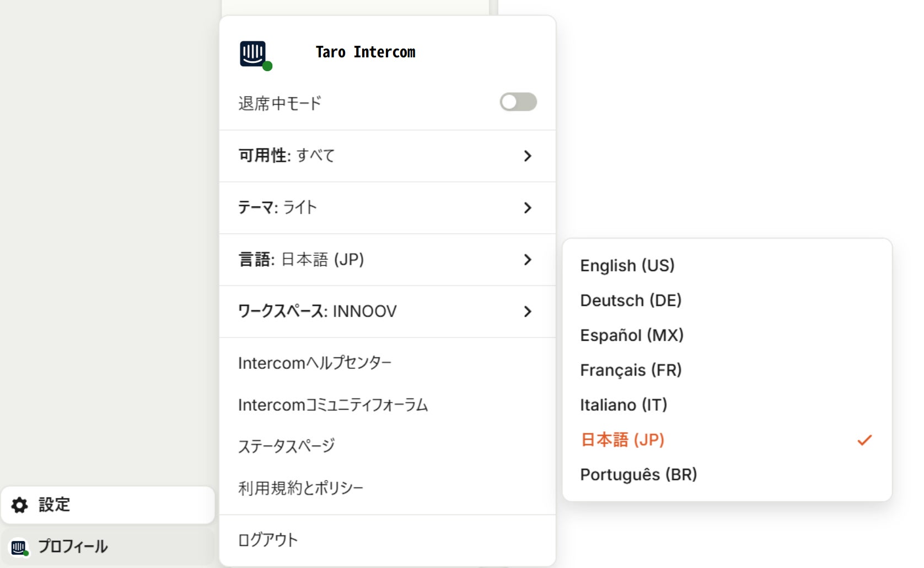Open 利用規約とポリシー terms and policies

click(300, 488)
